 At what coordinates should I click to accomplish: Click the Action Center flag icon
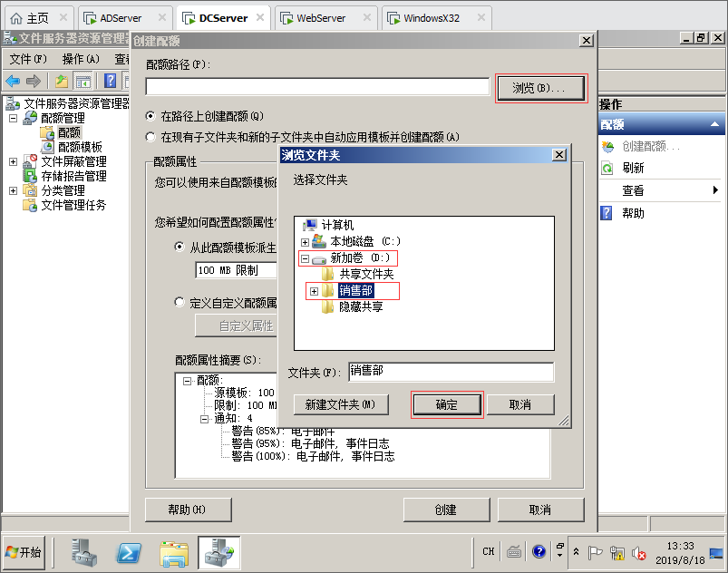[595, 553]
